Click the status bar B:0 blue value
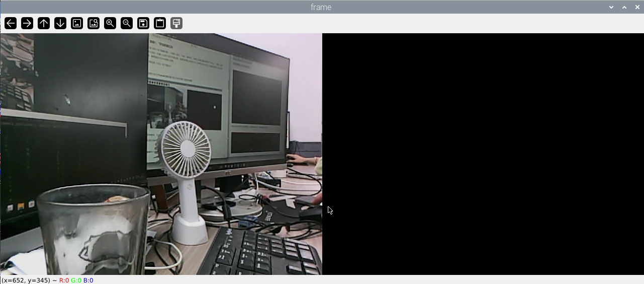Image resolution: width=644 pixels, height=284 pixels. (88, 280)
